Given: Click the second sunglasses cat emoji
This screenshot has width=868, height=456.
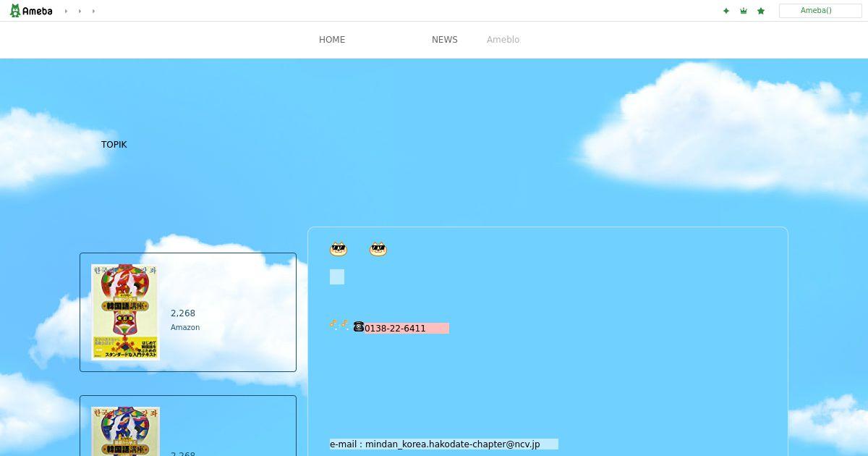Looking at the screenshot, I should 378,249.
